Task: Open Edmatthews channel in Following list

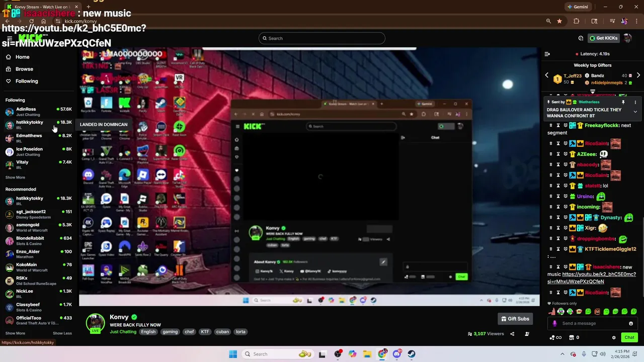Action: [x=38, y=138]
